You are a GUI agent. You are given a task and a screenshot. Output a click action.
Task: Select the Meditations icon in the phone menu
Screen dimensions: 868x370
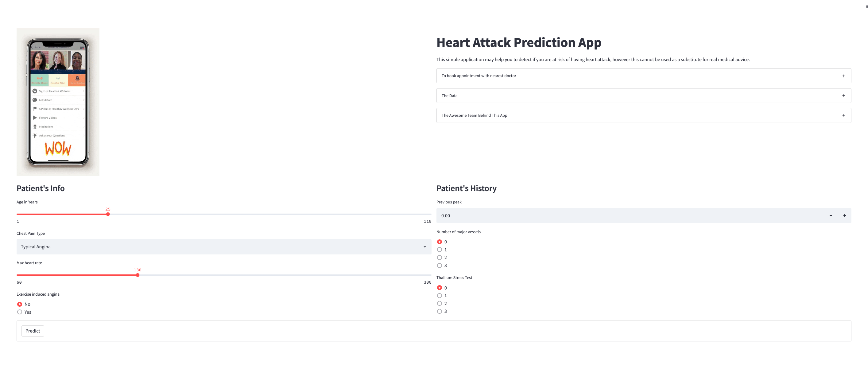[35, 127]
